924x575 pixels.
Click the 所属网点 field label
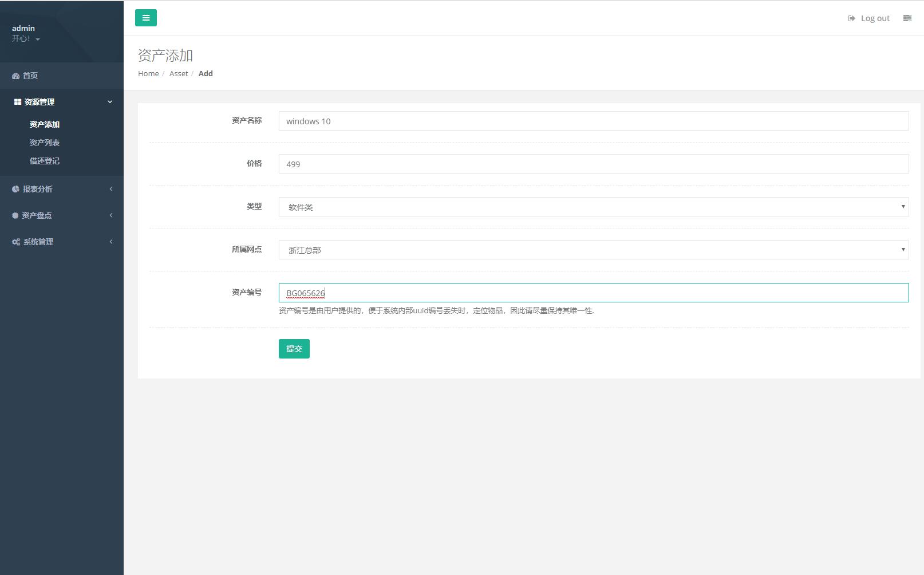247,249
